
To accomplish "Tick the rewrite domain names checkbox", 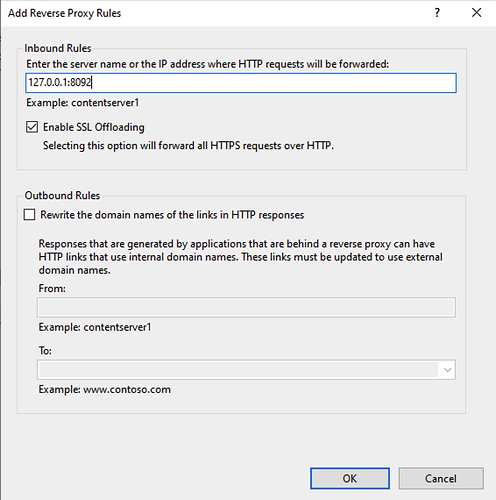I will click(x=29, y=215).
